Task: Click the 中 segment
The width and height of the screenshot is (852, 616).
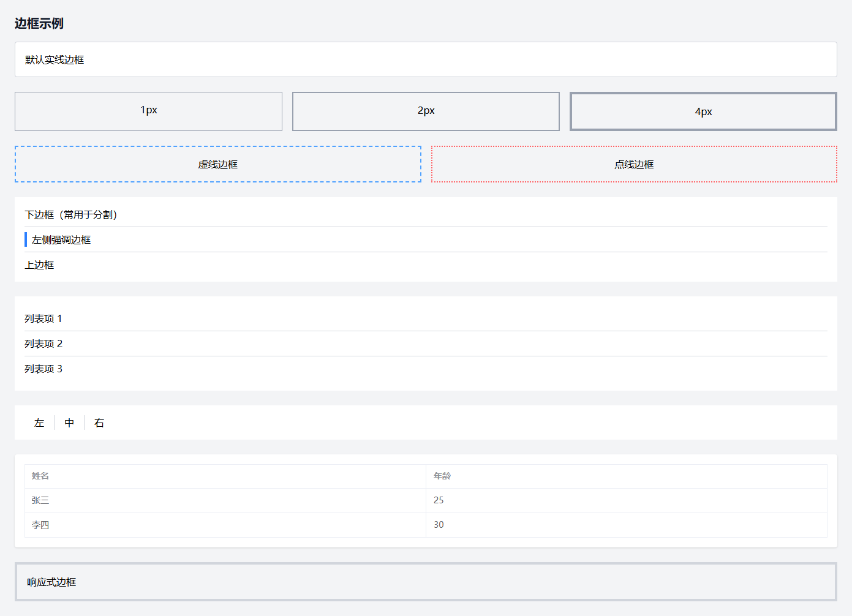Action: (69, 423)
